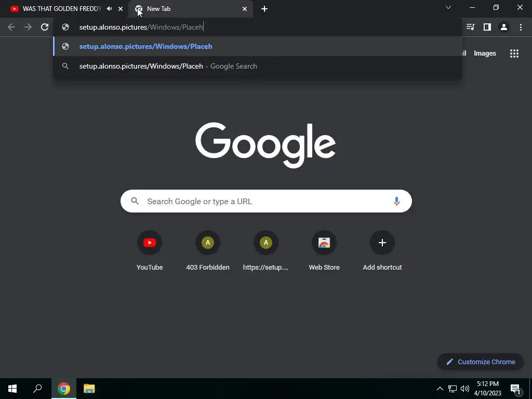
Task: Click the magnifier icon in the Google search box
Action: click(135, 201)
